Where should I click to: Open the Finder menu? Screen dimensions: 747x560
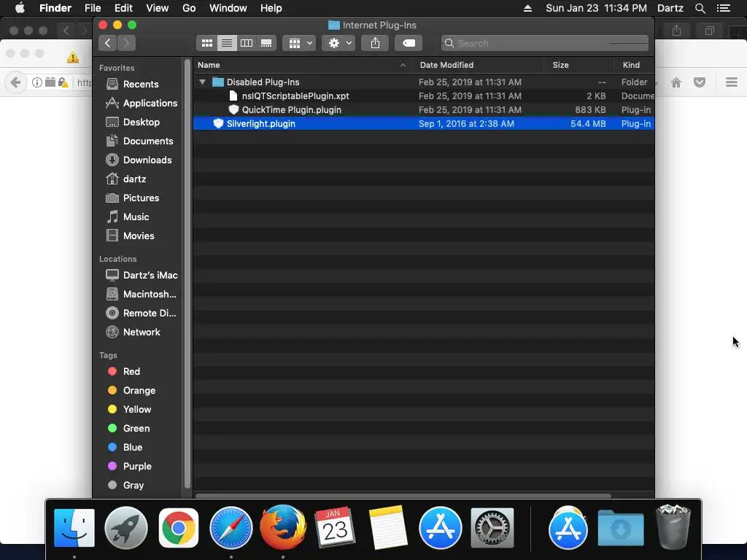(55, 8)
